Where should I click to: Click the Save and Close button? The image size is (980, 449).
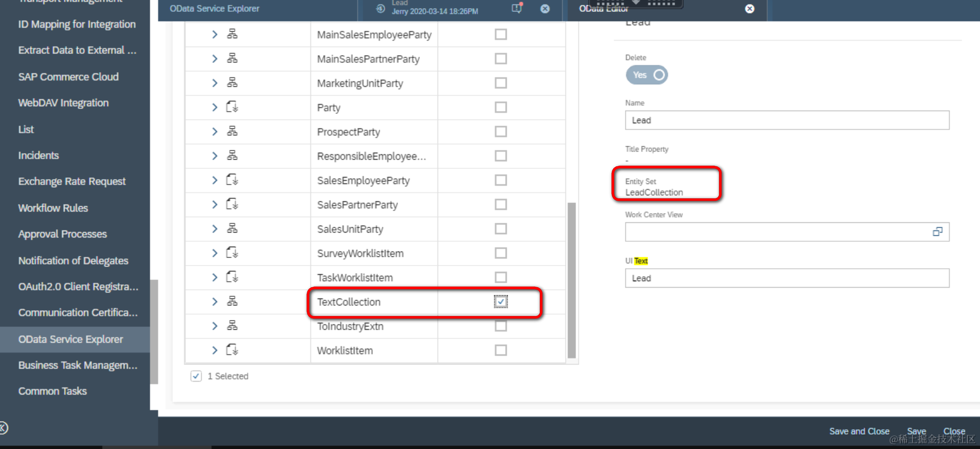(859, 431)
